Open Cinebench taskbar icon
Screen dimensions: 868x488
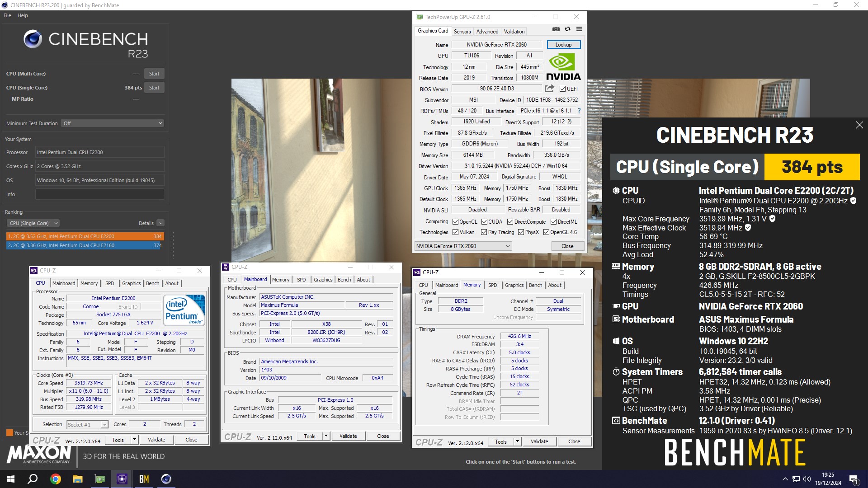(x=166, y=479)
